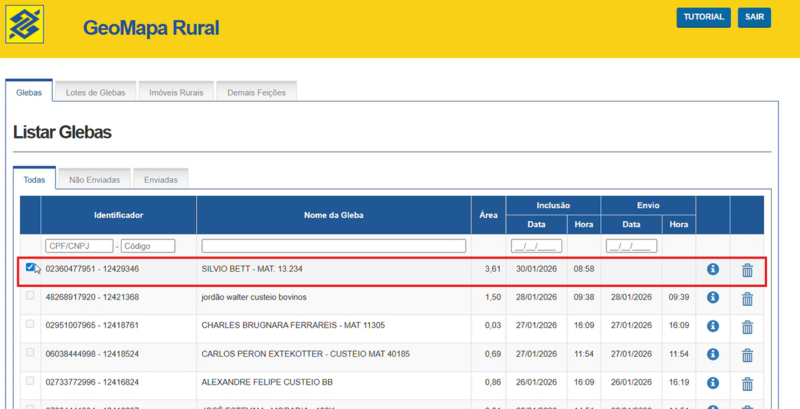The width and height of the screenshot is (800, 409).
Task: Uncheck the SILVIO BETT row checkbox
Action: [x=30, y=268]
